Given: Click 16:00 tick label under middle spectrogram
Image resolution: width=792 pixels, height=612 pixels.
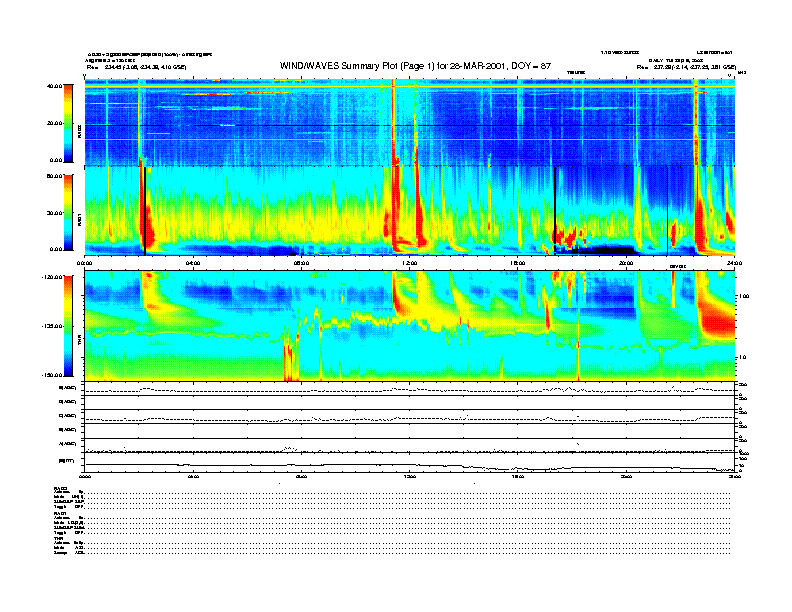Looking at the screenshot, I should pyautogui.click(x=518, y=263).
